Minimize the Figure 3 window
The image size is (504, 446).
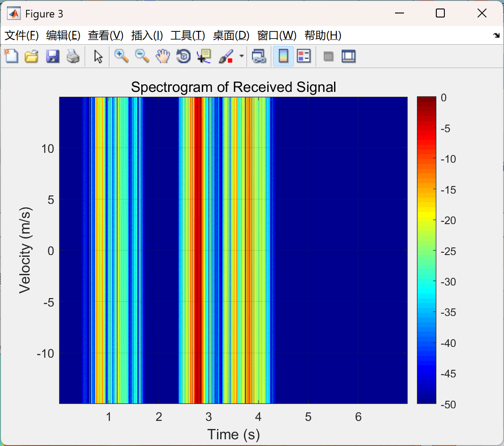pyautogui.click(x=399, y=13)
